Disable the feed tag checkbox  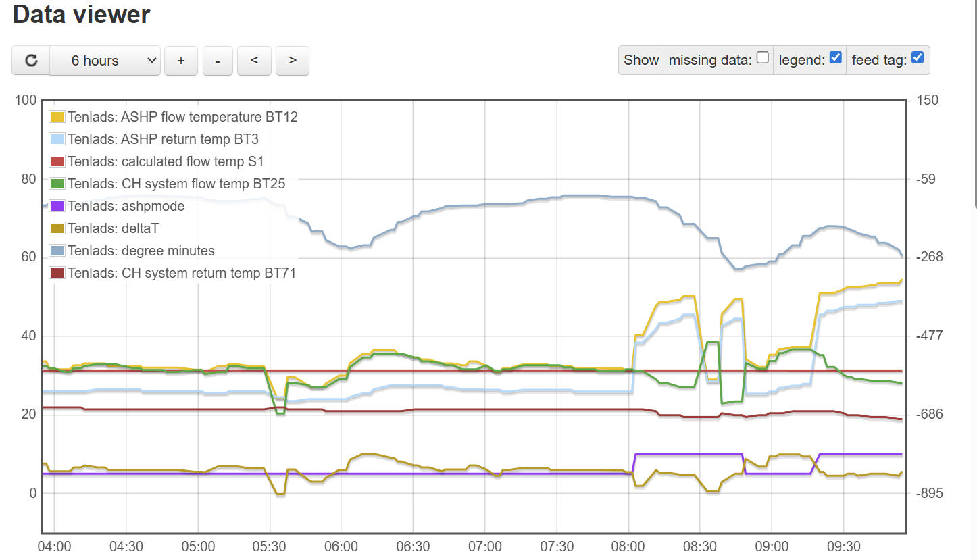click(917, 58)
